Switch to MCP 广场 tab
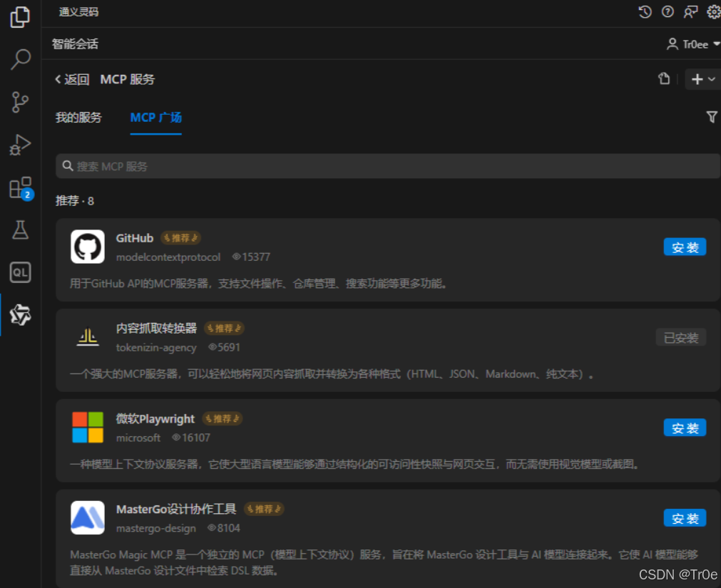This screenshot has height=588, width=721. click(156, 118)
